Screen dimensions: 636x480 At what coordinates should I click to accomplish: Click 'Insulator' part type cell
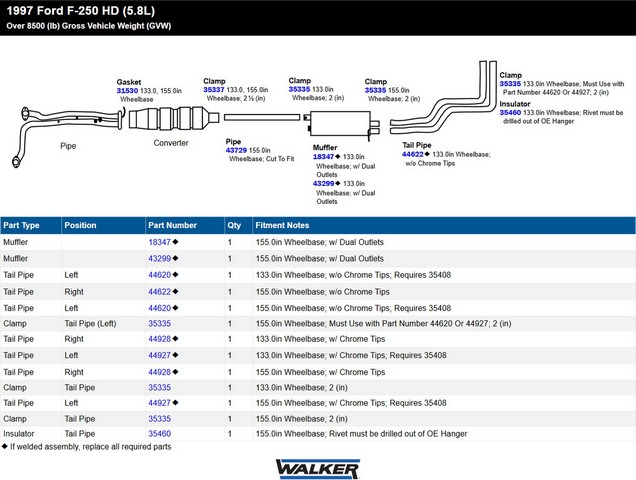coord(19,434)
